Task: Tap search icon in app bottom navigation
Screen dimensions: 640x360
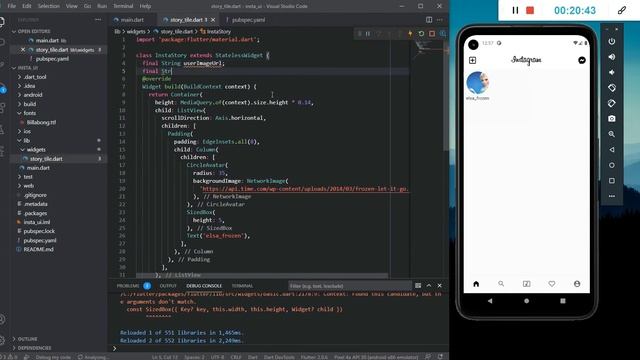Action: click(x=501, y=284)
